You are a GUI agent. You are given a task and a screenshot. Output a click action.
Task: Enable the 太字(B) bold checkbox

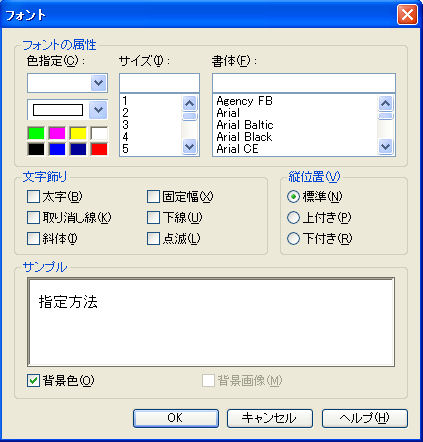click(x=33, y=197)
